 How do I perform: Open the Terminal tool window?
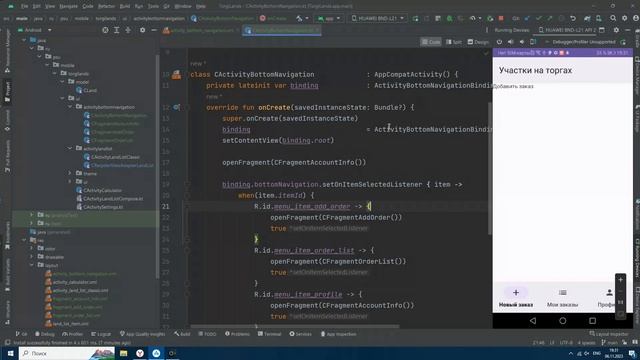click(269, 334)
